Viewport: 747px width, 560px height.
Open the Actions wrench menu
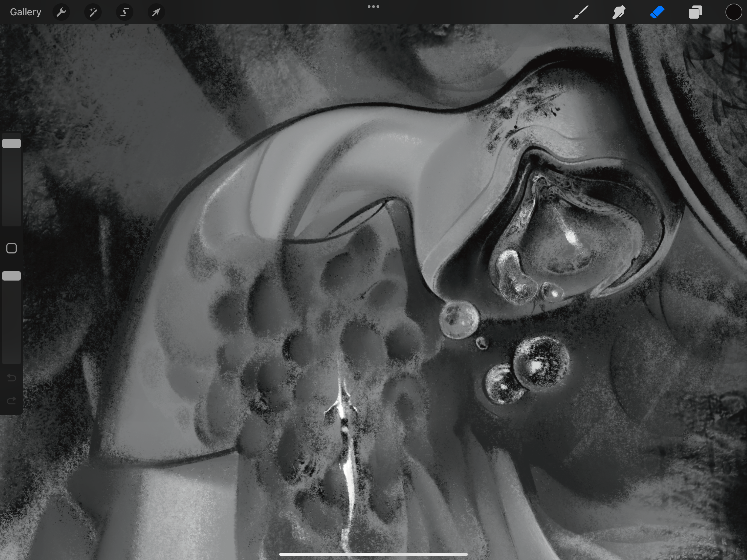(x=61, y=12)
